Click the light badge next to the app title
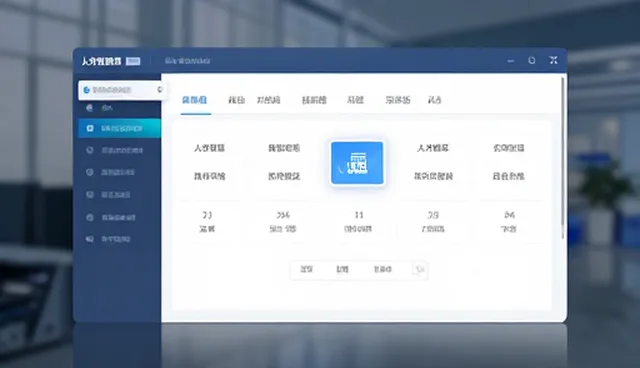The width and height of the screenshot is (640, 368). (133, 61)
